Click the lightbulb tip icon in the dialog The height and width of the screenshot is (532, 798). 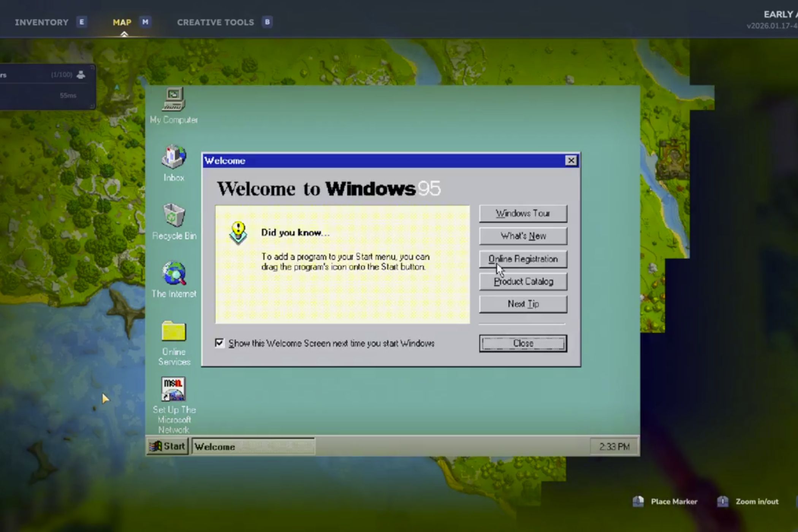pyautogui.click(x=237, y=232)
